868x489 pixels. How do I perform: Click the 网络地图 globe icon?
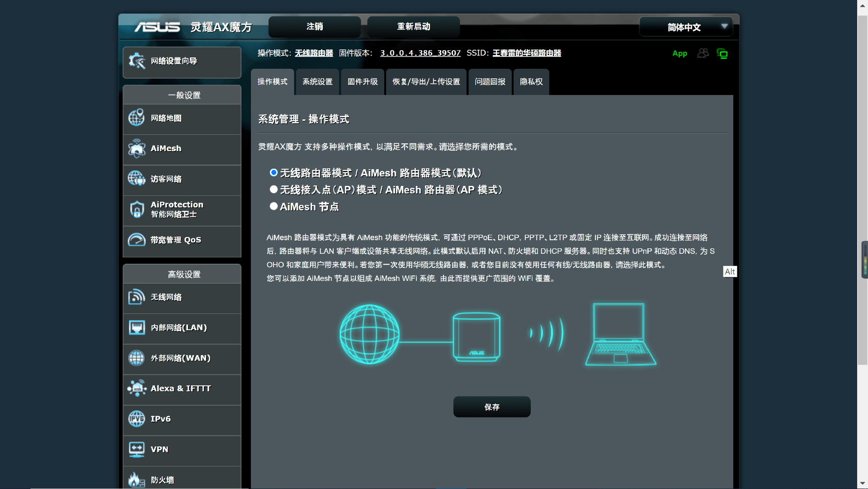coord(137,118)
